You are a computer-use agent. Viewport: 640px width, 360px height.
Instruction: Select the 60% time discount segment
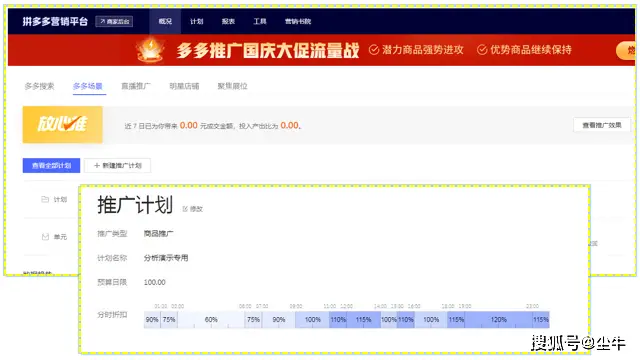point(211,320)
